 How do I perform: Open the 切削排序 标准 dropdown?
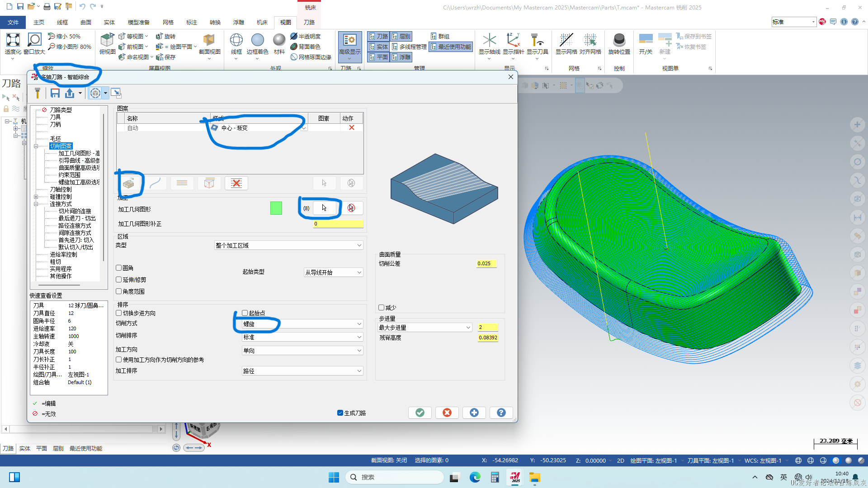pyautogui.click(x=302, y=337)
